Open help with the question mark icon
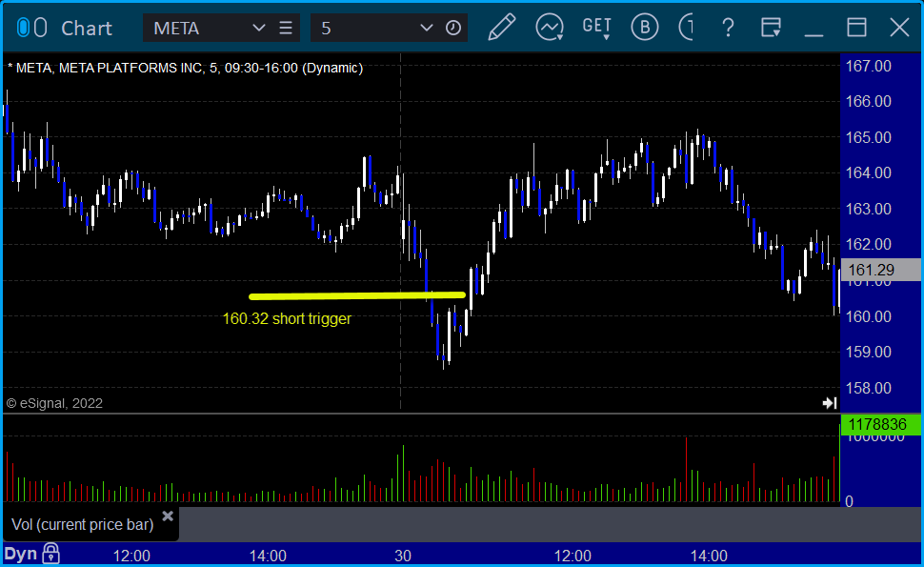The width and height of the screenshot is (924, 567). [x=729, y=28]
